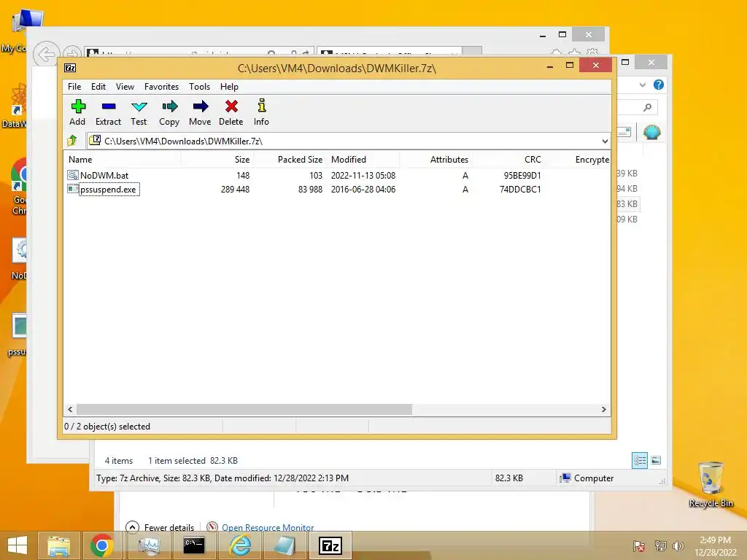Open the Start button on taskbar
This screenshot has width=747, height=560.
point(18,545)
